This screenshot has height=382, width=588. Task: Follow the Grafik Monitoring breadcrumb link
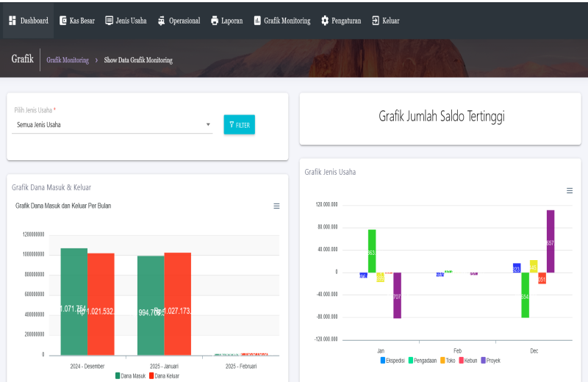pos(68,60)
